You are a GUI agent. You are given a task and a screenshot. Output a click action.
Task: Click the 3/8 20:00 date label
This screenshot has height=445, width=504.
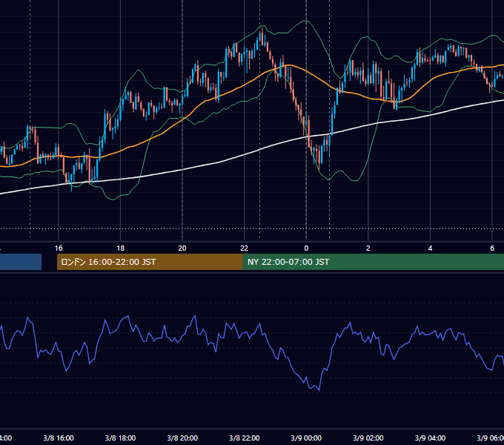182,438
